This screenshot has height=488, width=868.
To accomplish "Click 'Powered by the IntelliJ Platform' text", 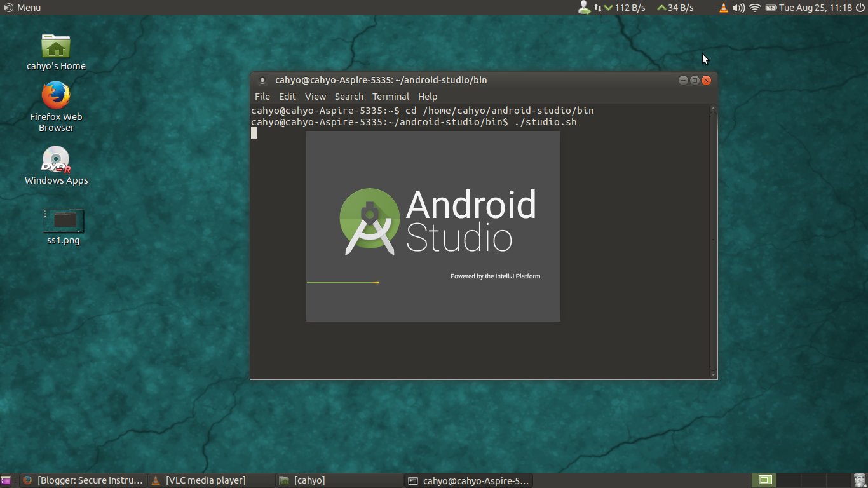I will coord(495,276).
